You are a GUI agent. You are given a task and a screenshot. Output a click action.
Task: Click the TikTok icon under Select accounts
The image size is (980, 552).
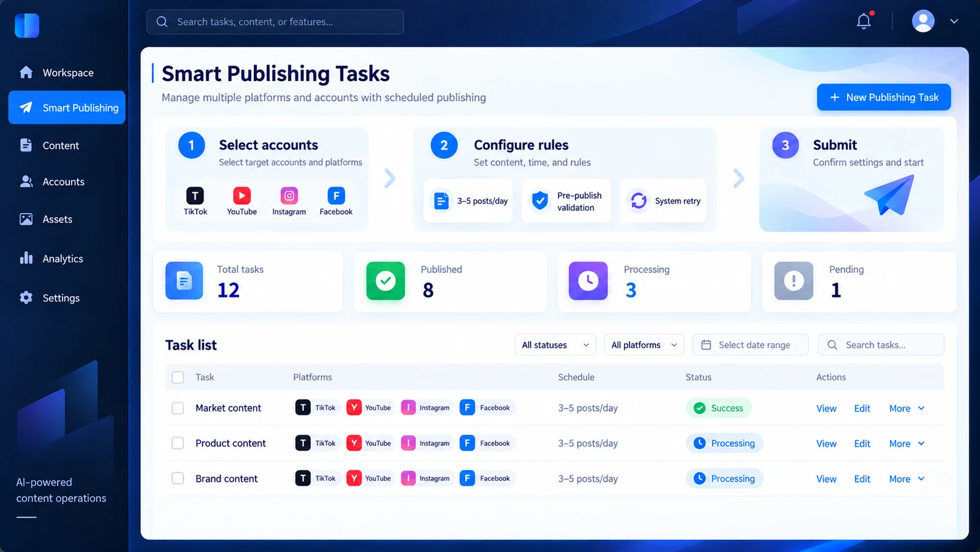(195, 196)
